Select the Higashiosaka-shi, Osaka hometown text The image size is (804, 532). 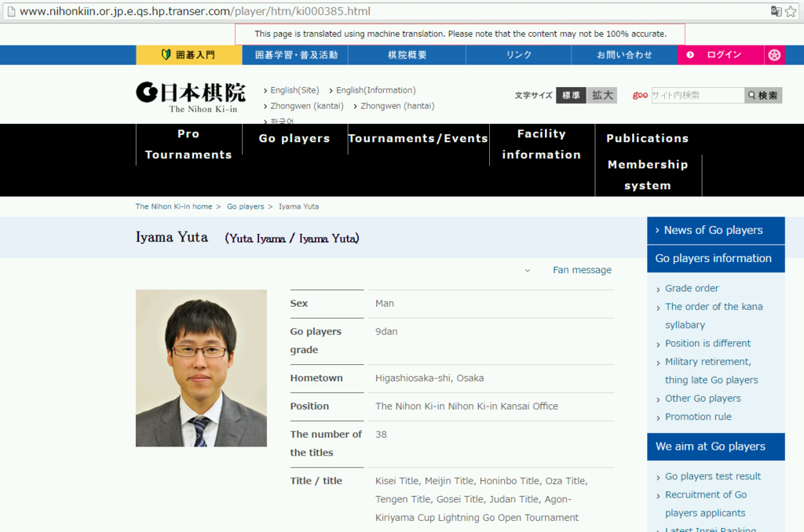pos(429,378)
